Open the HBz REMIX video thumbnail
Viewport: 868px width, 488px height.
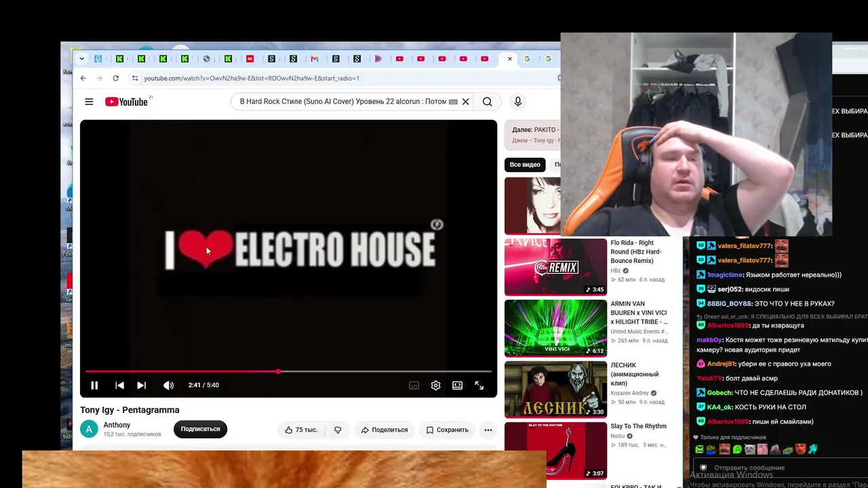point(555,267)
